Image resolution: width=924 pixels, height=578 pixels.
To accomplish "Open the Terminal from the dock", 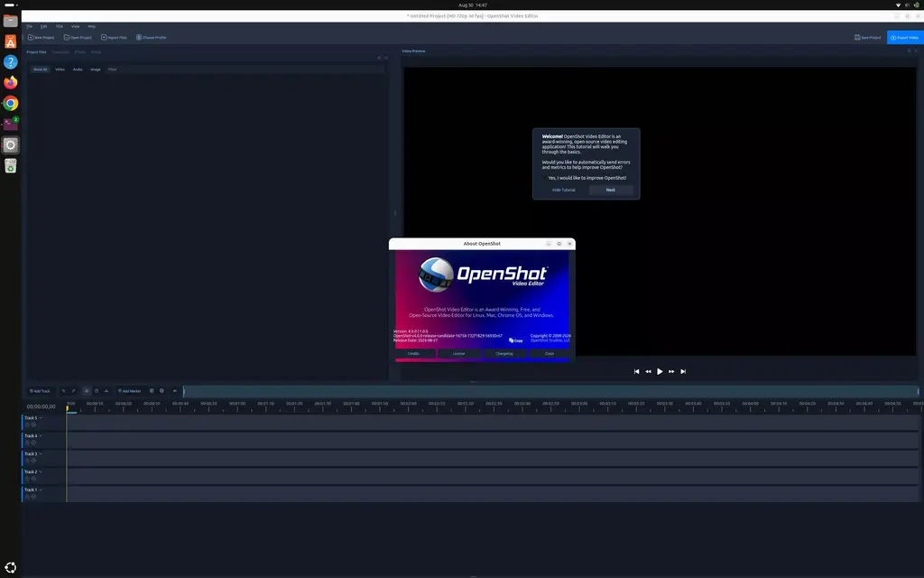I will click(x=11, y=124).
